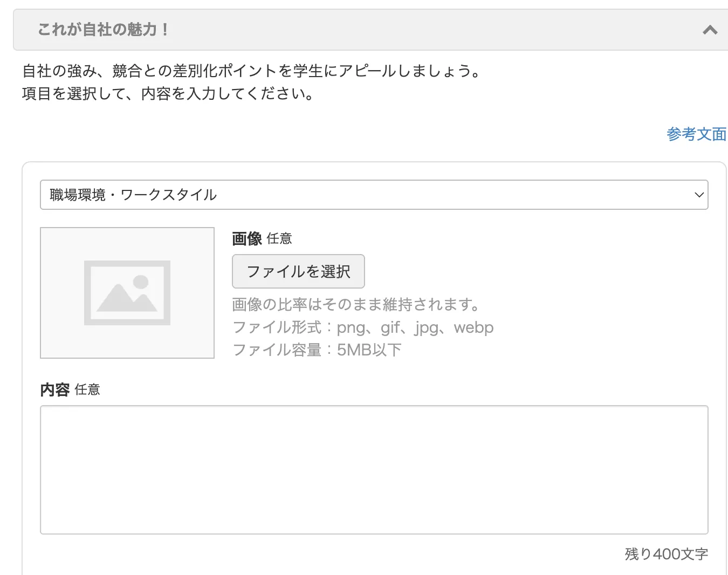Click the 任意 tag beside 画像

point(279,238)
